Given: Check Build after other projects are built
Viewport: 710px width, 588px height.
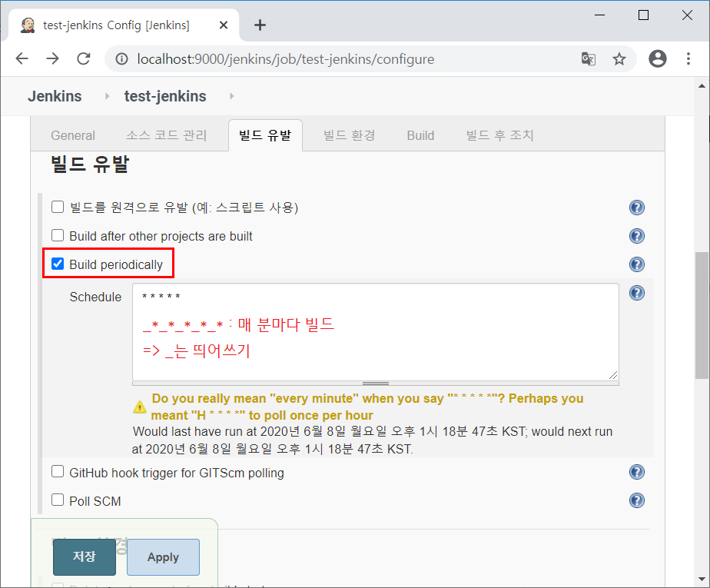Looking at the screenshot, I should [58, 235].
